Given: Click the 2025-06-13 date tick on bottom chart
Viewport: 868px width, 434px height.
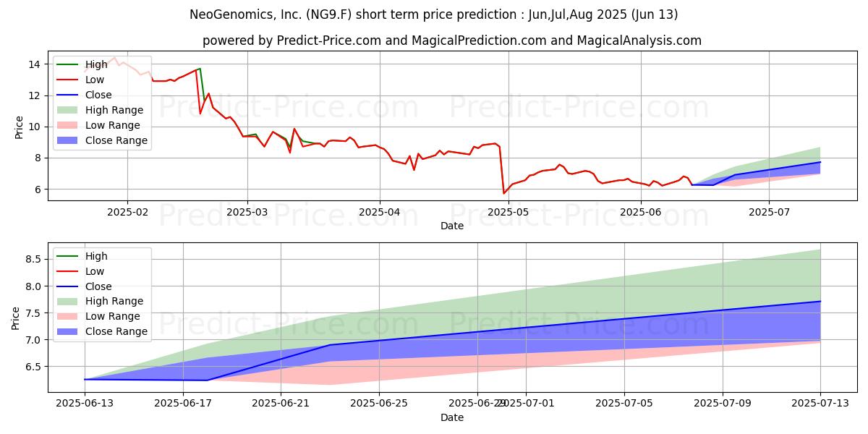Looking at the screenshot, I should (x=85, y=403).
